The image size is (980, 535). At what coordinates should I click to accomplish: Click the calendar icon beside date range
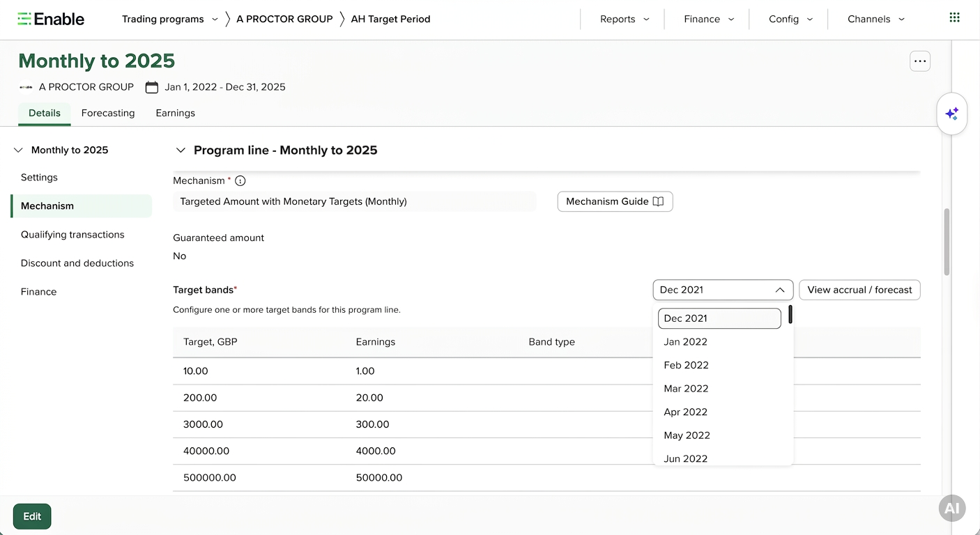[151, 87]
